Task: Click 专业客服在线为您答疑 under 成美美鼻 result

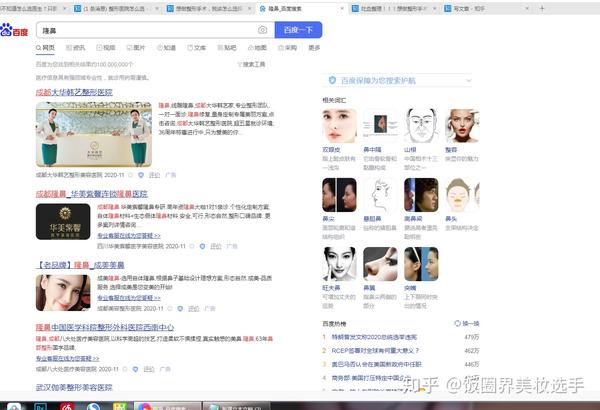Action: click(x=129, y=297)
